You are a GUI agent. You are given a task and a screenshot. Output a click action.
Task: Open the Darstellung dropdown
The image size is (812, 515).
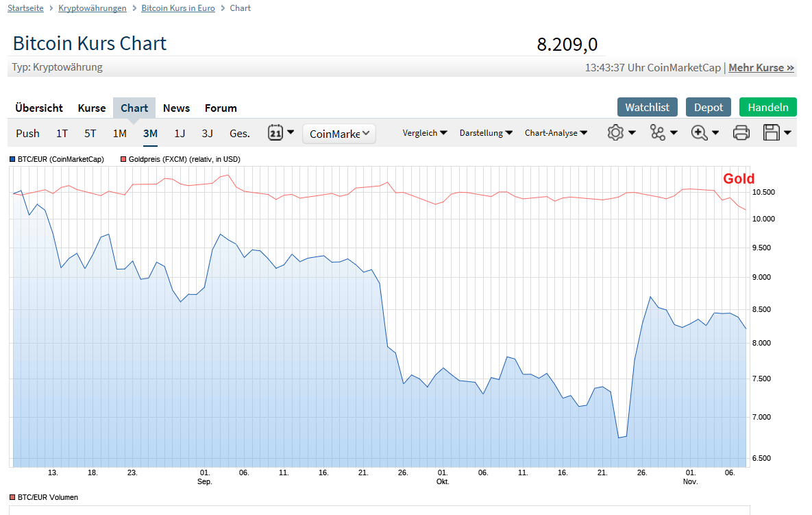pos(486,133)
